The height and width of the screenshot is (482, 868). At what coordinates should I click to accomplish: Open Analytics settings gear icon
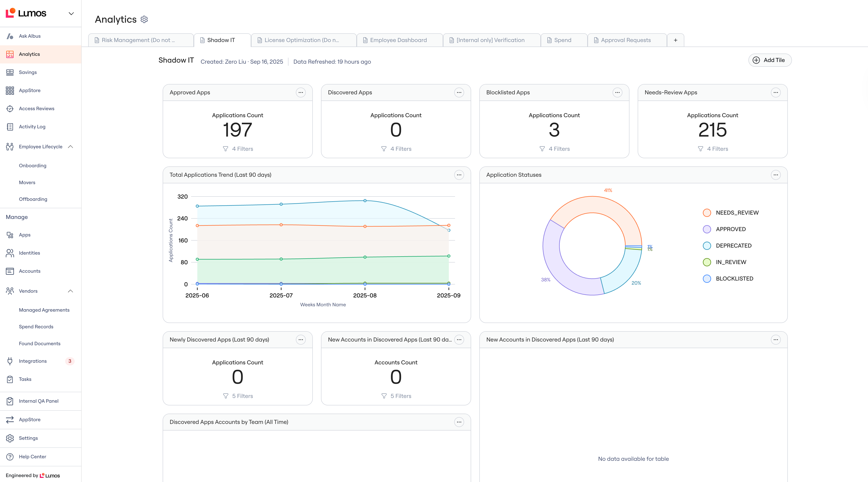[x=144, y=20]
